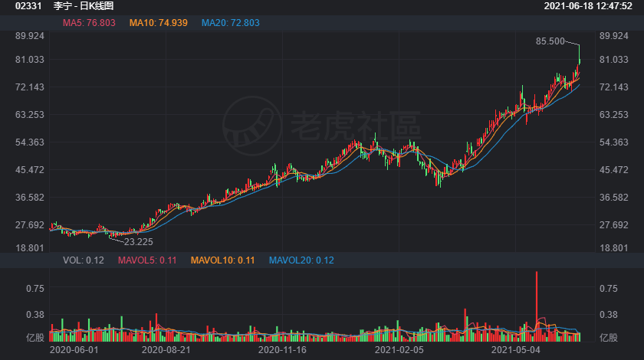Click the 李宁 - 日K线图 chart title

pos(84,6)
